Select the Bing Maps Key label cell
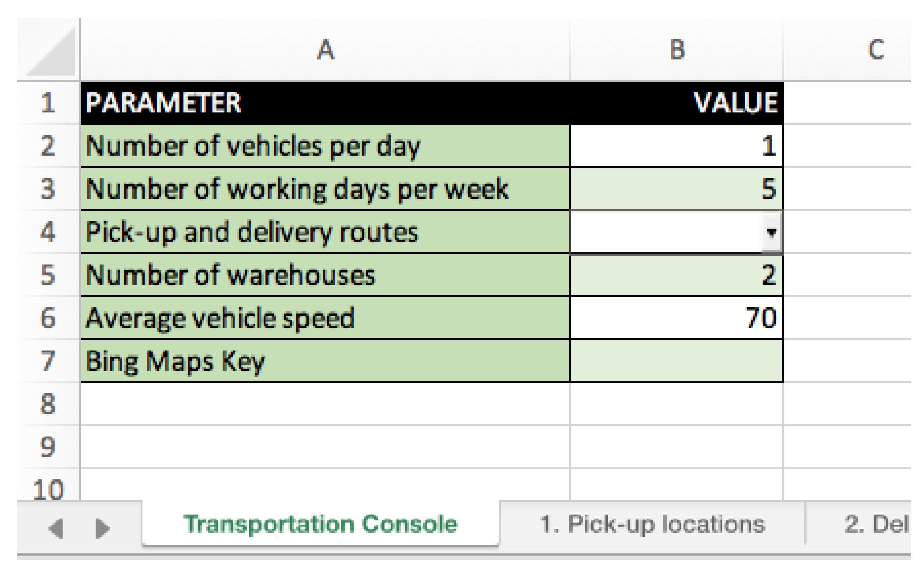The image size is (924, 576). click(325, 362)
